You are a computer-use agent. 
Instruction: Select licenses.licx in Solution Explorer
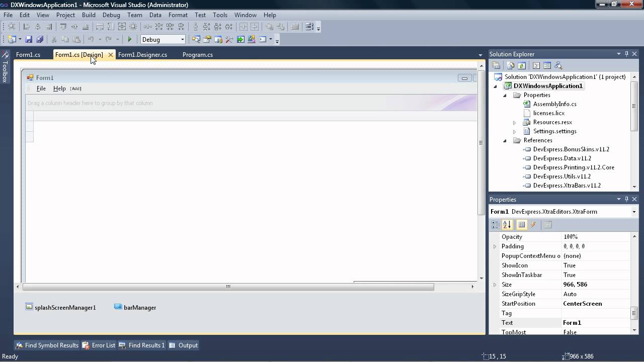(549, 113)
